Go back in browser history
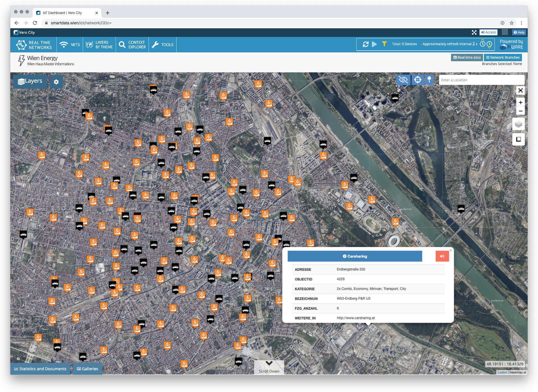 (x=17, y=23)
